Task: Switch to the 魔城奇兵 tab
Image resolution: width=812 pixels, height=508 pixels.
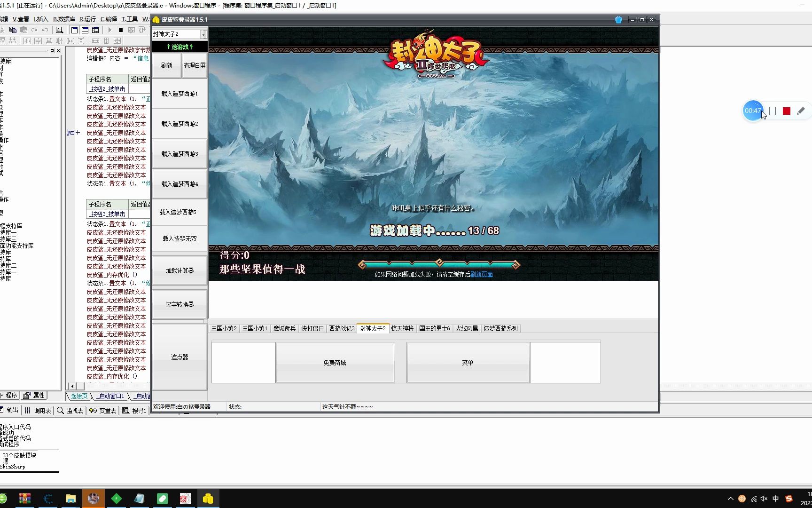Action: click(284, 328)
